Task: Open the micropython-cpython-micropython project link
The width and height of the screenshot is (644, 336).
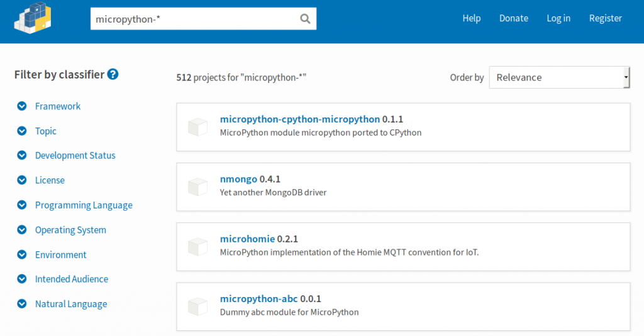Action: tap(300, 119)
